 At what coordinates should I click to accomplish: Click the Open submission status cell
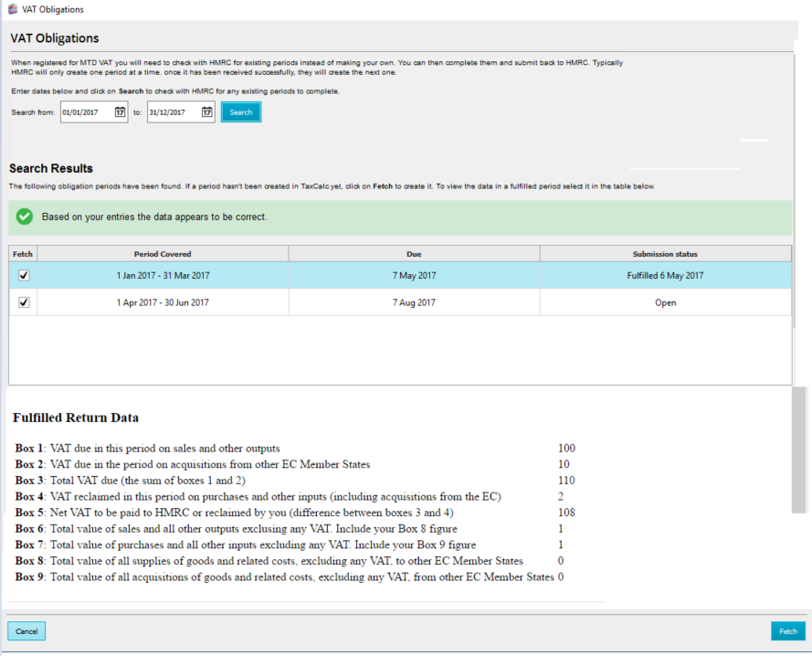click(665, 302)
